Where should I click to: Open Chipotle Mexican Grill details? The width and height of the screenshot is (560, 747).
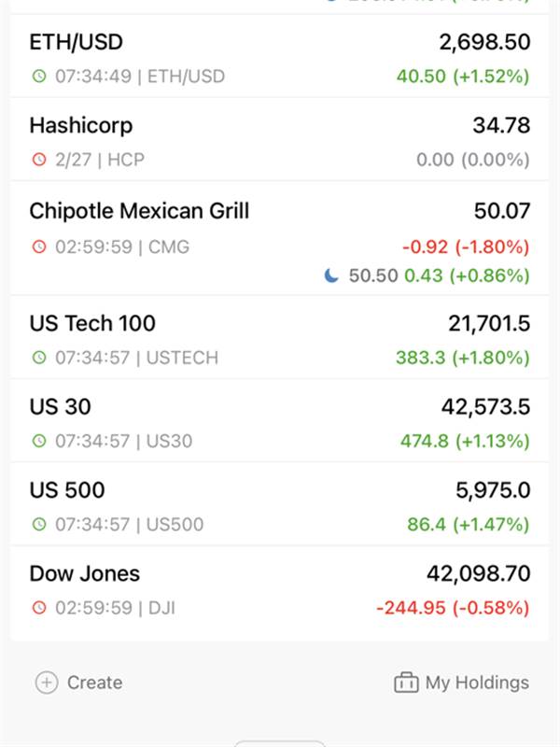pos(279,239)
